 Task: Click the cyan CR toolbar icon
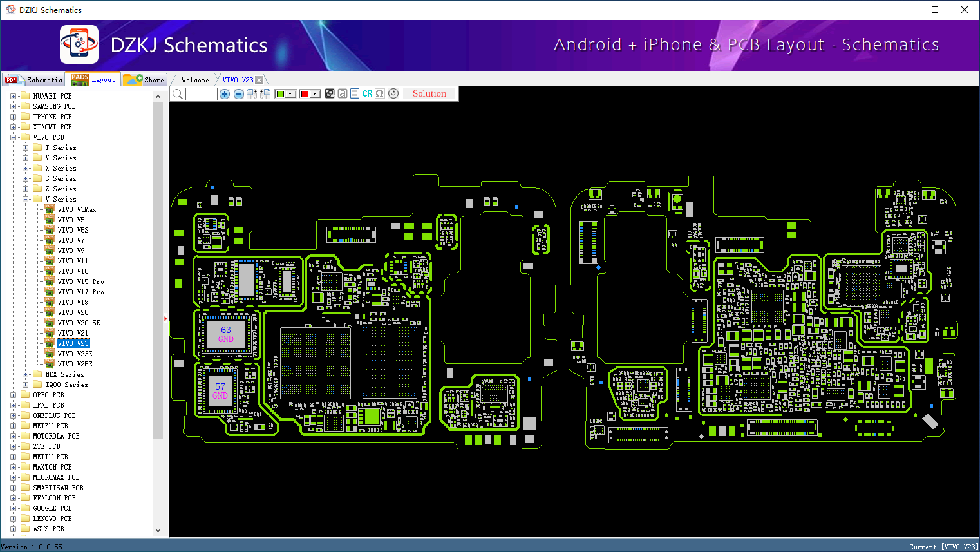[367, 93]
